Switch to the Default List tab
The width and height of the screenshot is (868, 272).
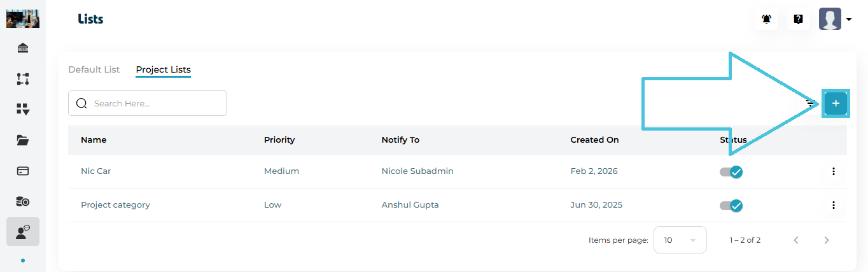(x=94, y=69)
